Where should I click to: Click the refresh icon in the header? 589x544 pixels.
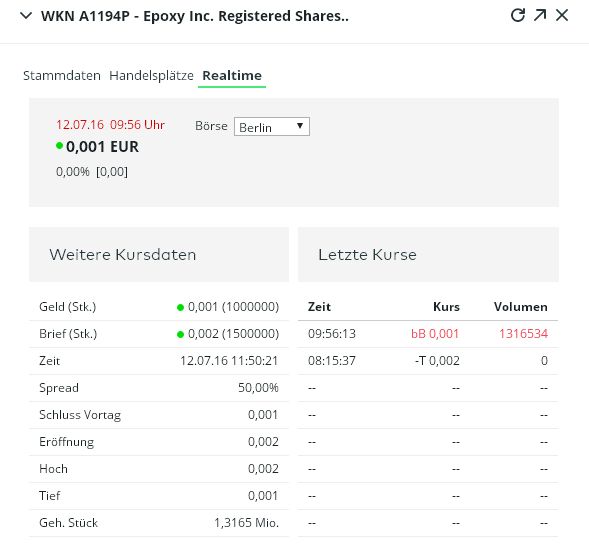click(x=518, y=15)
